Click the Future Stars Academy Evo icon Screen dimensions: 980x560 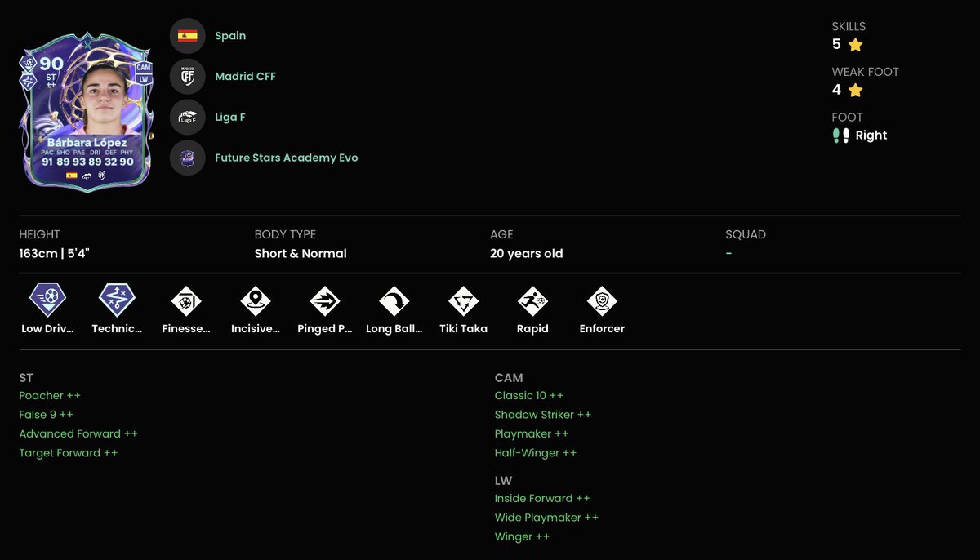click(x=188, y=158)
